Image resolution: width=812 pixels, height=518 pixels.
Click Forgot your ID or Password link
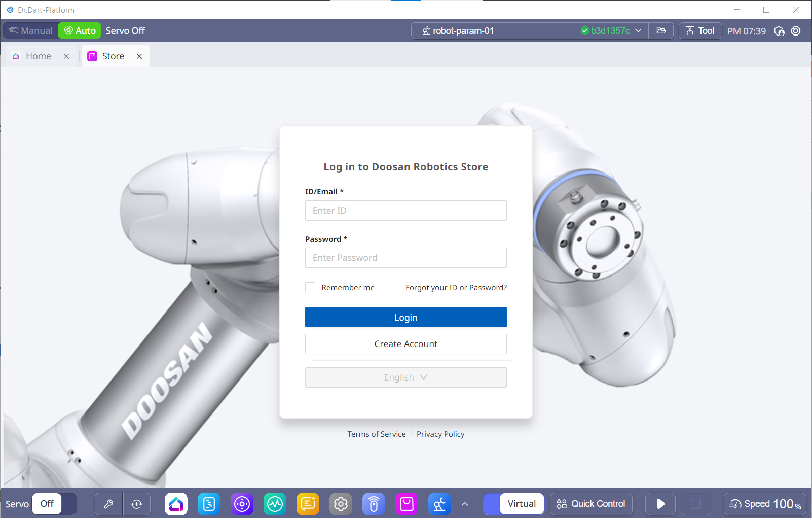pyautogui.click(x=456, y=288)
